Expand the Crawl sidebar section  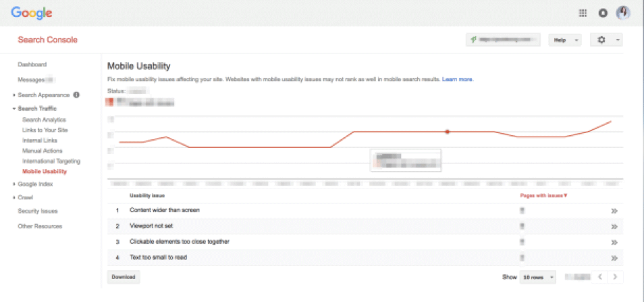tap(25, 197)
